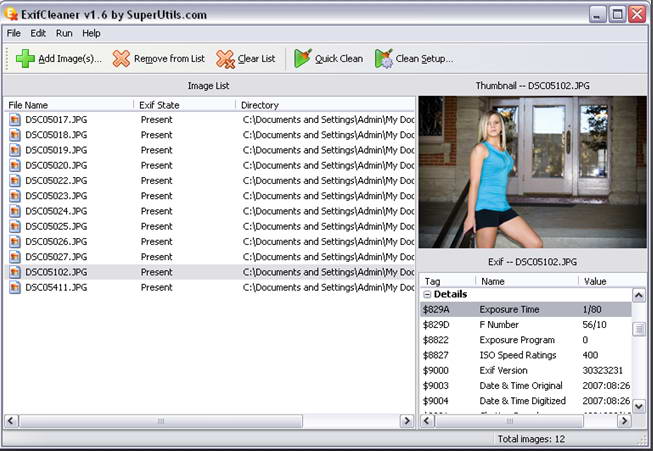This screenshot has width=653, height=451.
Task: Click directory path of DSC05022.JPG row
Action: click(x=328, y=181)
